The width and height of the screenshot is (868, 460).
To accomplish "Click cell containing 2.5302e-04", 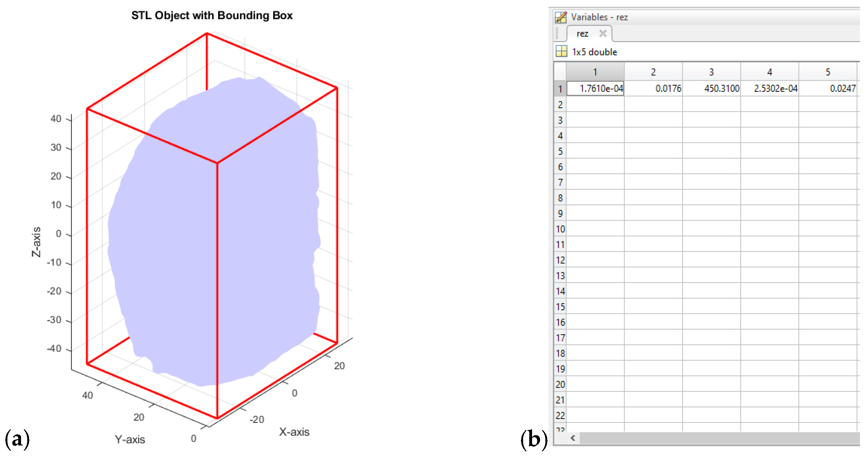I will click(x=770, y=88).
